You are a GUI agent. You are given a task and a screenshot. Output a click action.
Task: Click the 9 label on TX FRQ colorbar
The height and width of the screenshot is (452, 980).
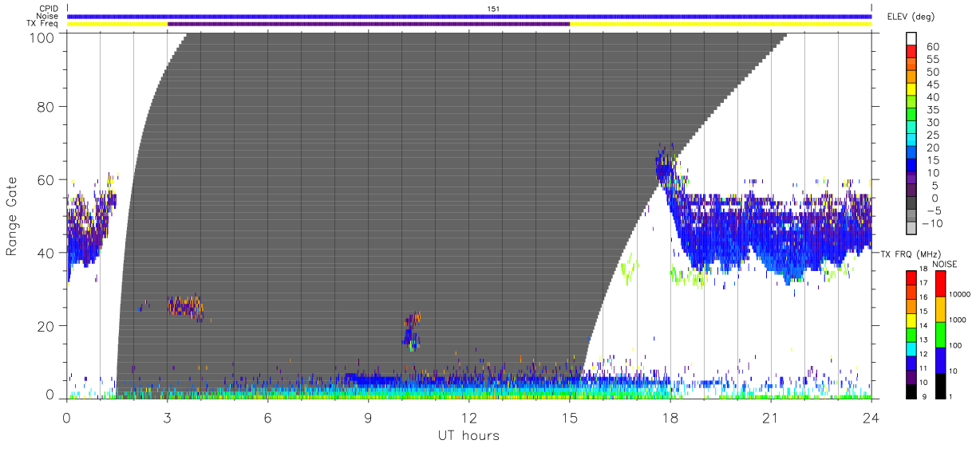point(923,396)
